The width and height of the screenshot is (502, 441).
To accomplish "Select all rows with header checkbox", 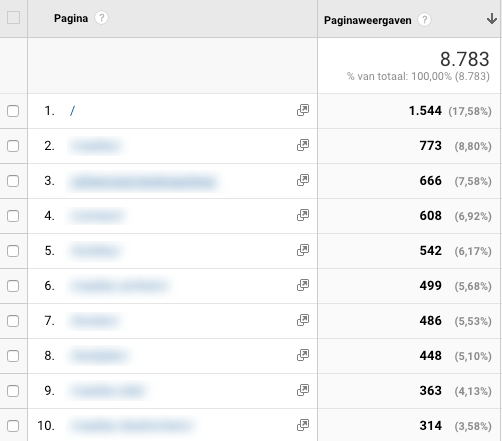I will pyautogui.click(x=13, y=18).
